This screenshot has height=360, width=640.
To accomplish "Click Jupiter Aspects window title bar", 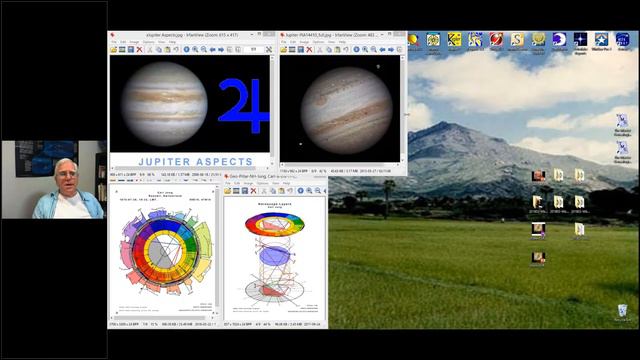I will pos(192,35).
